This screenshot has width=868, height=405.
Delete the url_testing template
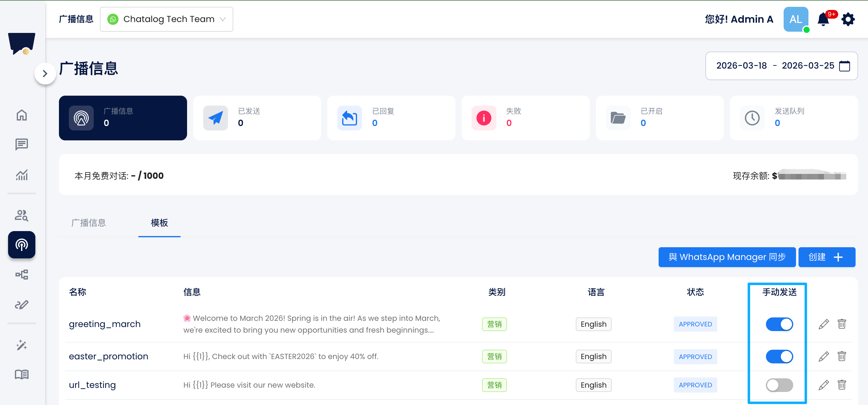pos(841,385)
